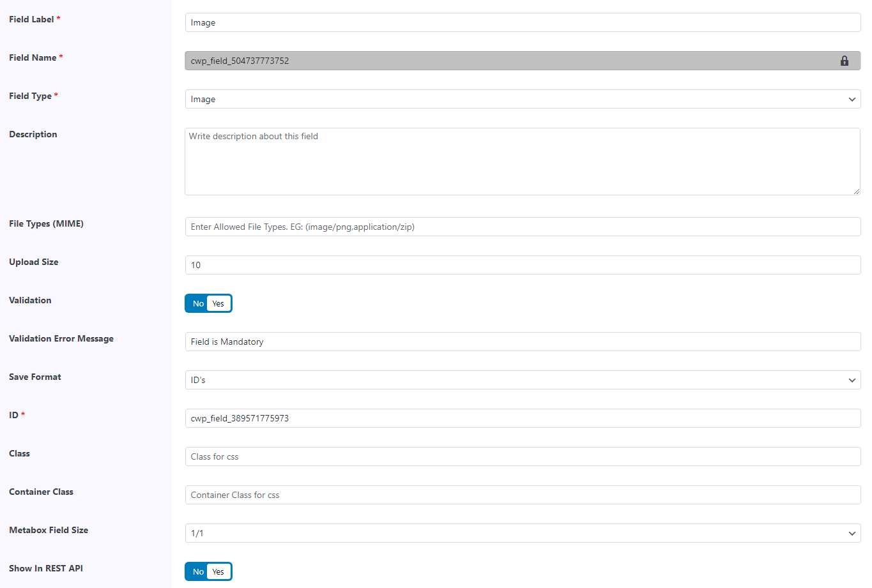Image resolution: width=872 pixels, height=588 pixels.
Task: Click the locked Field Name input
Action: pyautogui.click(x=523, y=61)
